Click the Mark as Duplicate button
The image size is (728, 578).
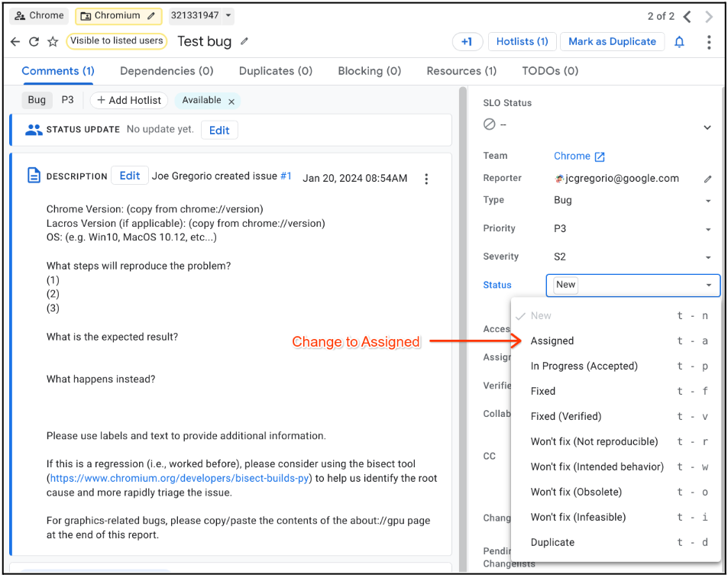[612, 42]
